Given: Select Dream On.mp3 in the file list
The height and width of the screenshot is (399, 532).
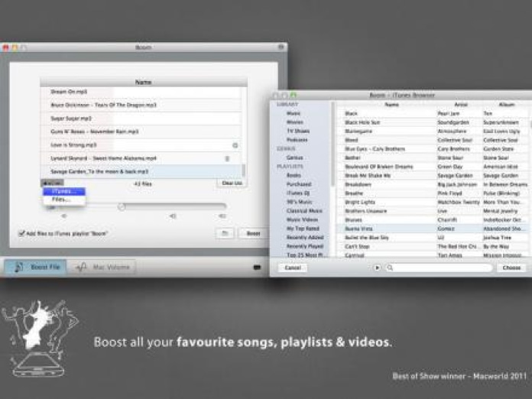Looking at the screenshot, I should tap(141, 92).
